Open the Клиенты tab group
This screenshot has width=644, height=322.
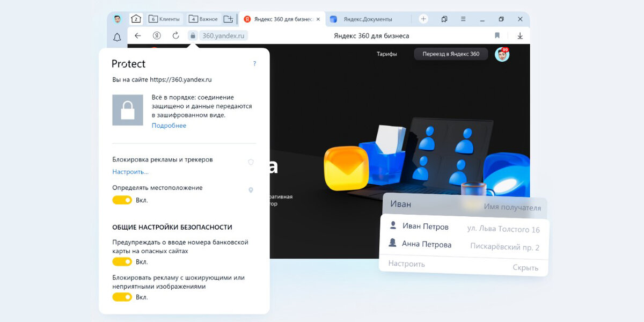(165, 19)
